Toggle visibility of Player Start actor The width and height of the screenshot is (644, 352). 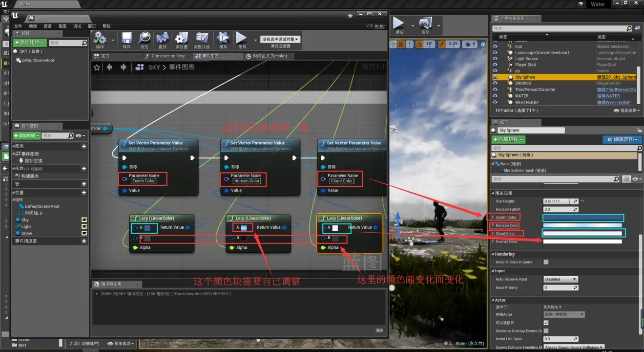[495, 65]
